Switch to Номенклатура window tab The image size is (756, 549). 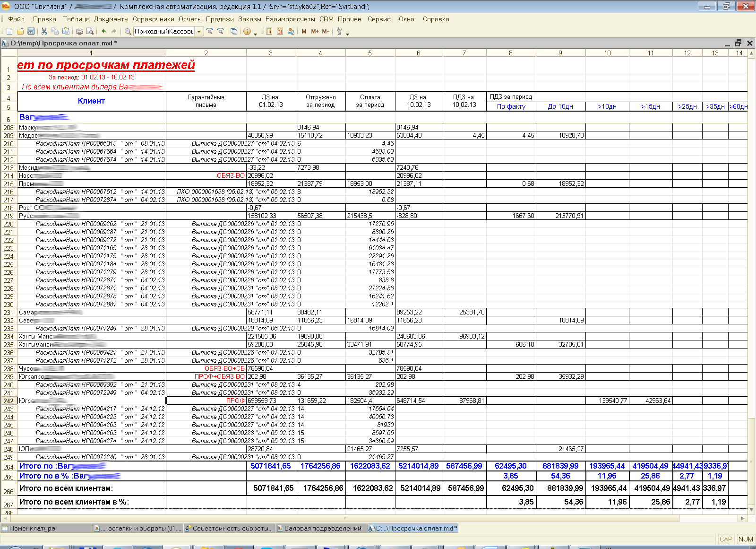[x=32, y=528]
